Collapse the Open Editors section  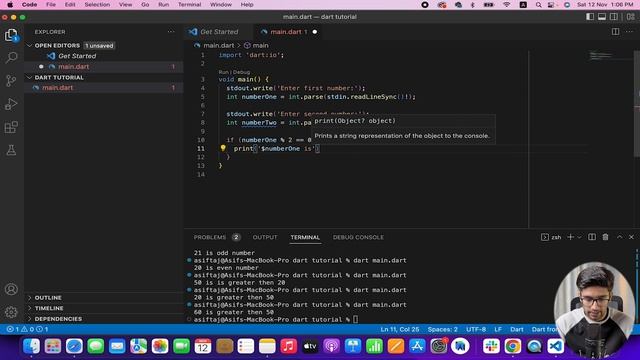[57, 45]
